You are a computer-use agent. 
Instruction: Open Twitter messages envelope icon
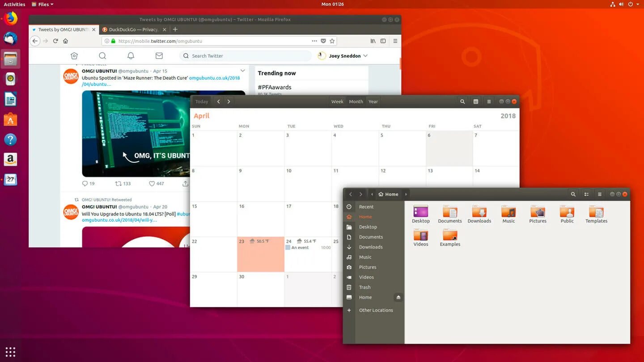[159, 56]
